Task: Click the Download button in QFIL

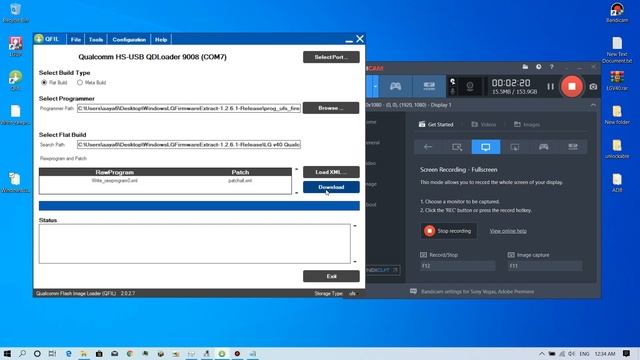Action: coord(331,187)
